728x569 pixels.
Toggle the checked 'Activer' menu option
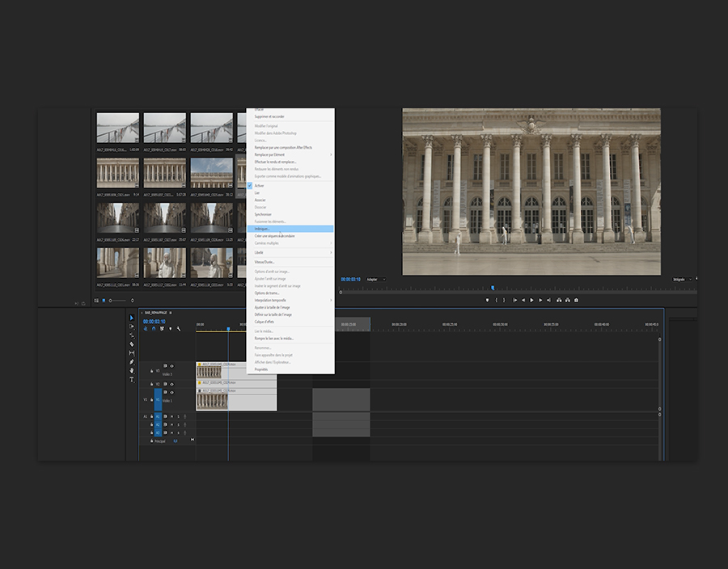pos(259,186)
